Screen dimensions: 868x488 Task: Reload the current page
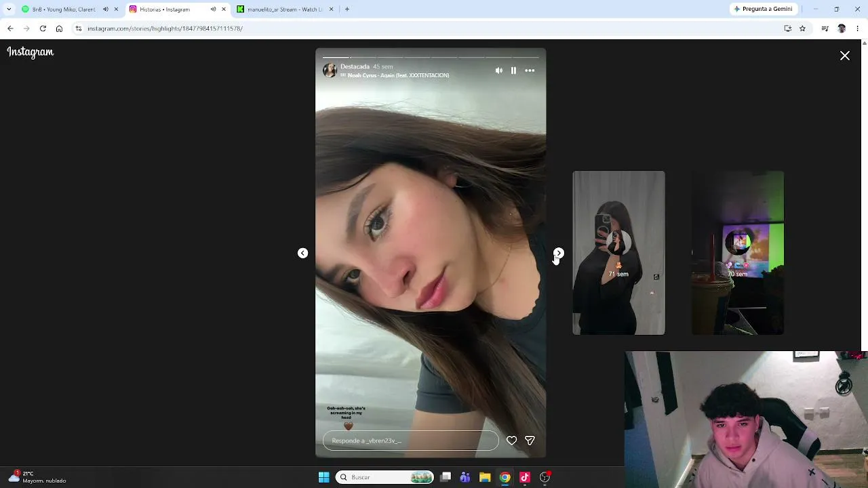pyautogui.click(x=43, y=28)
